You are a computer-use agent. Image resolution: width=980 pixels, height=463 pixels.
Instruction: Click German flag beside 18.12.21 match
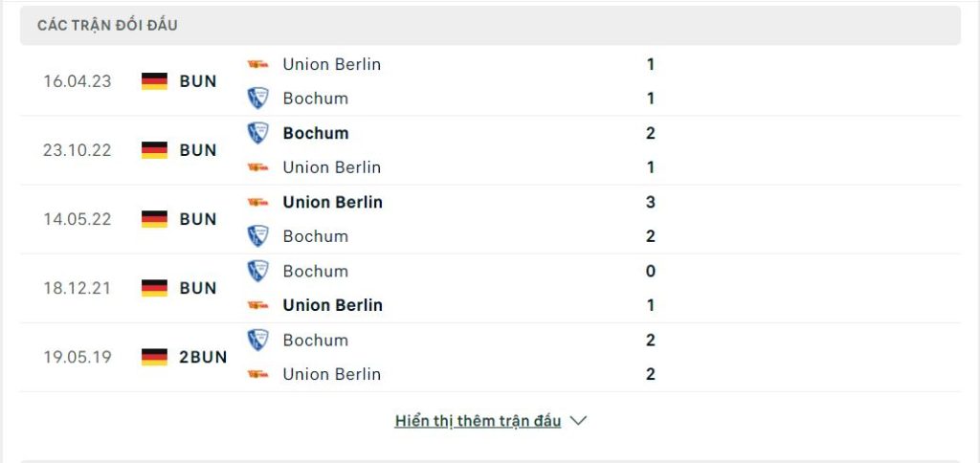(154, 288)
